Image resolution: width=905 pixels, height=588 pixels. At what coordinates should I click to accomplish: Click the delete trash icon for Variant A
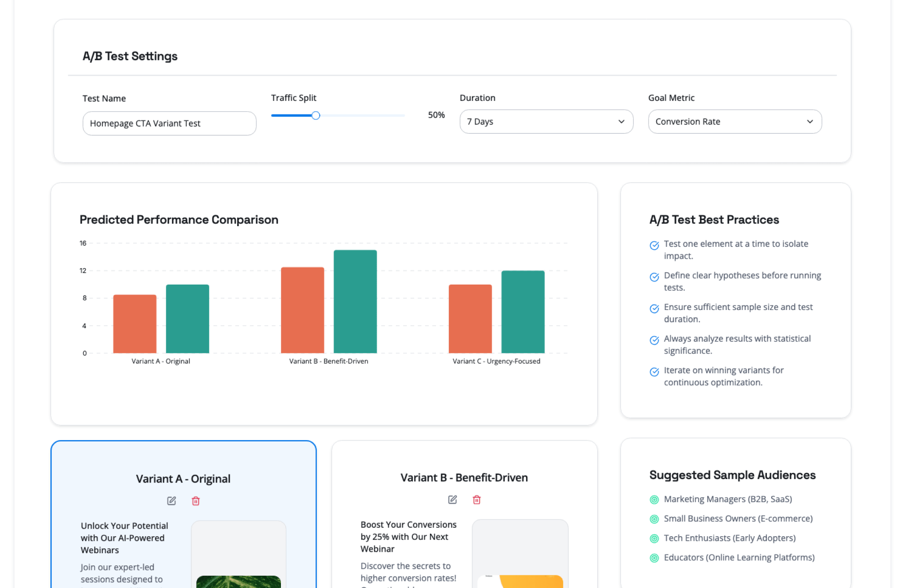[196, 501]
